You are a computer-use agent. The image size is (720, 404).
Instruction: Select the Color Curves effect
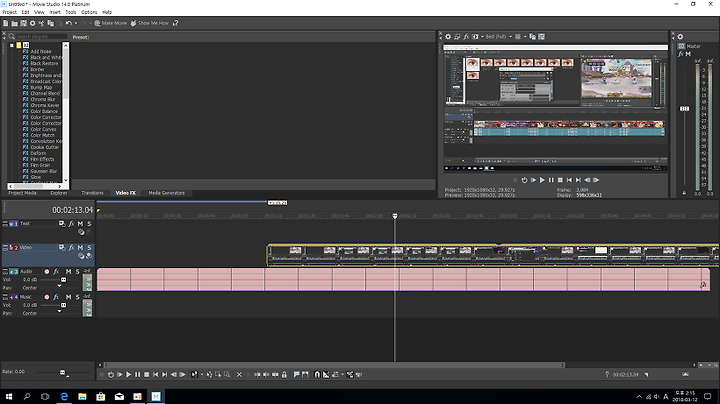(x=43, y=129)
